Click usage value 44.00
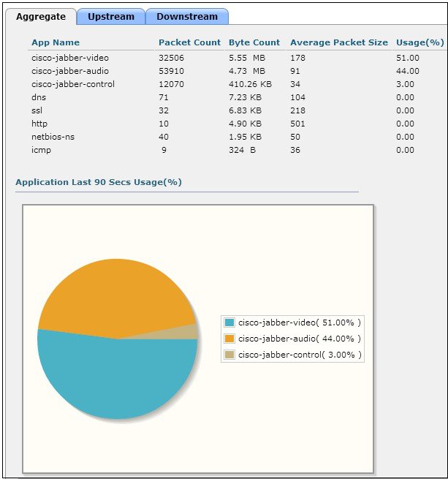This screenshot has width=448, height=479. coord(408,71)
